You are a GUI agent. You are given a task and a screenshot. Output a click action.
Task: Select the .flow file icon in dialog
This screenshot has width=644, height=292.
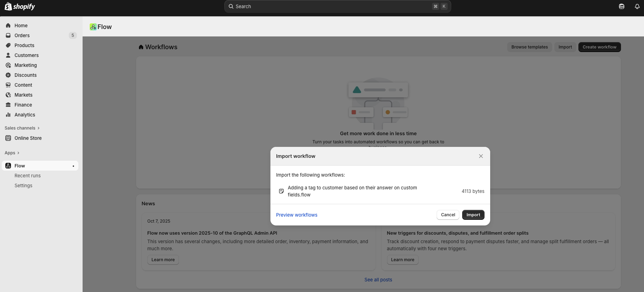(x=281, y=191)
